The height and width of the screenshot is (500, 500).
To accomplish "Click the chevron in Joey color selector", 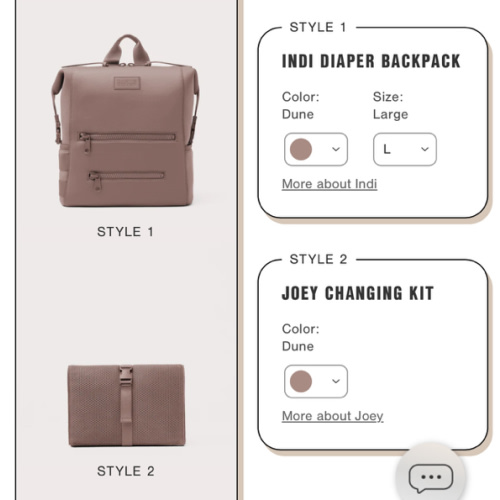I will pyautogui.click(x=336, y=381).
